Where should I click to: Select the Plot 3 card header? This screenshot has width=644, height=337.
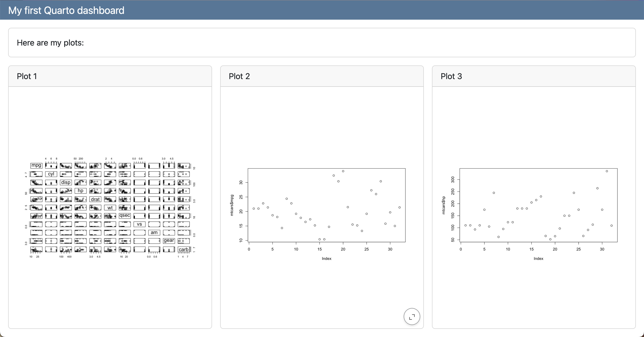coord(451,76)
